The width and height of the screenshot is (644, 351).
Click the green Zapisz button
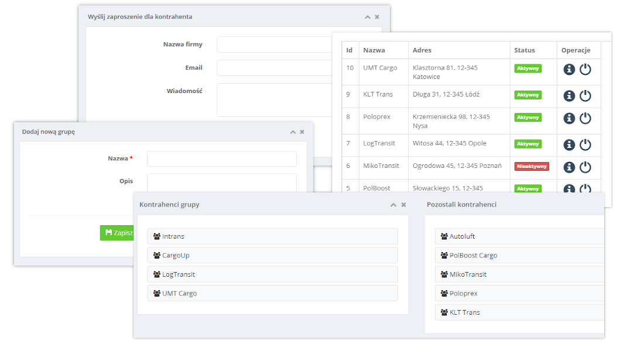[x=117, y=233]
